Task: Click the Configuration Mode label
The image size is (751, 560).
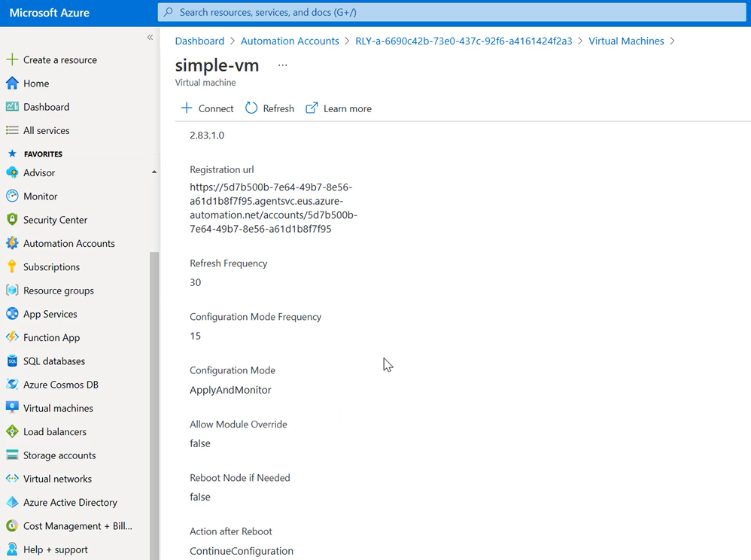Action: (x=233, y=370)
